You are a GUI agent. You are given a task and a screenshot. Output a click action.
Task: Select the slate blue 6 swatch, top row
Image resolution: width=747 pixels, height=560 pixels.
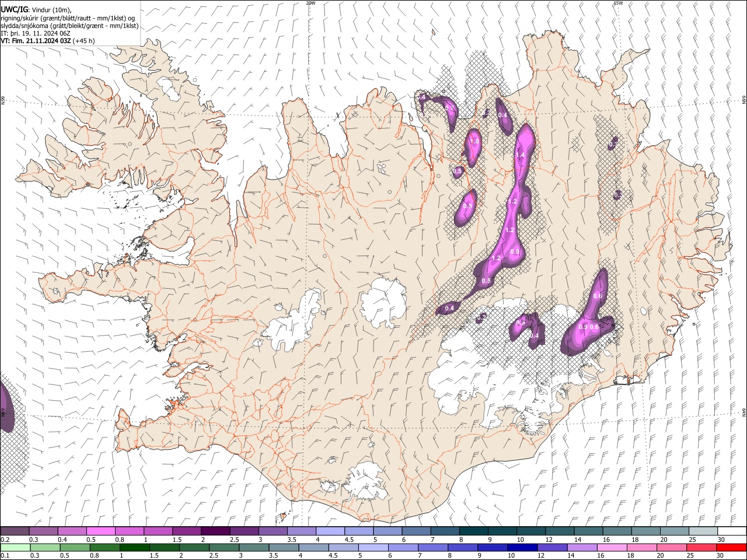tap(417, 531)
